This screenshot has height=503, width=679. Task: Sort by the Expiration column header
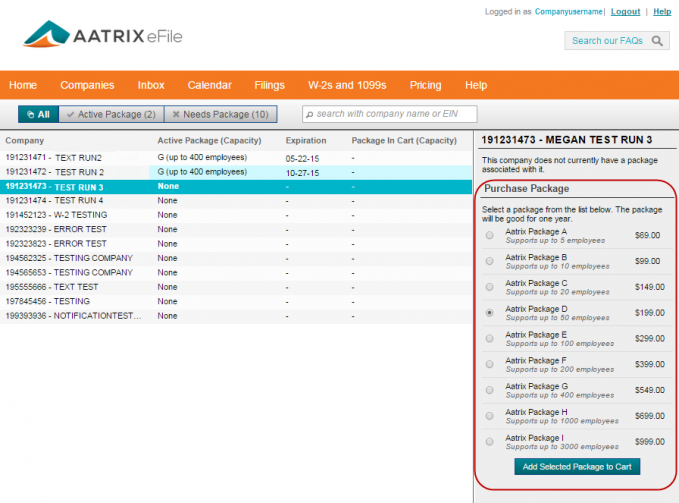[306, 141]
